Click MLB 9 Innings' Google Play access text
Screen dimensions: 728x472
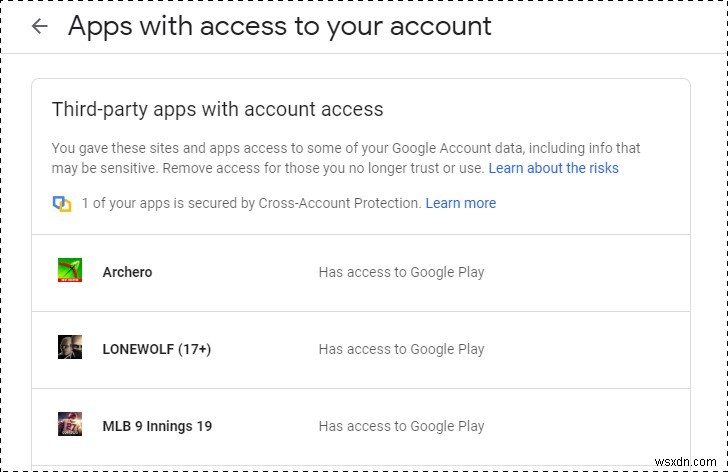click(401, 426)
